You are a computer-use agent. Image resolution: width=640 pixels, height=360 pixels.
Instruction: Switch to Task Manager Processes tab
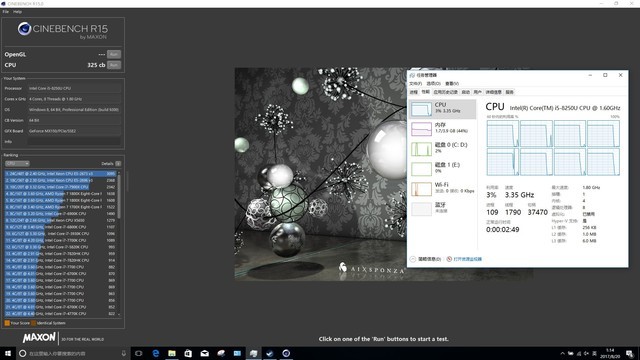tap(414, 92)
